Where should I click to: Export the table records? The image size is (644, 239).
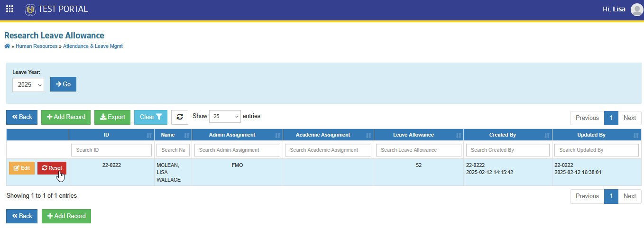tap(112, 117)
